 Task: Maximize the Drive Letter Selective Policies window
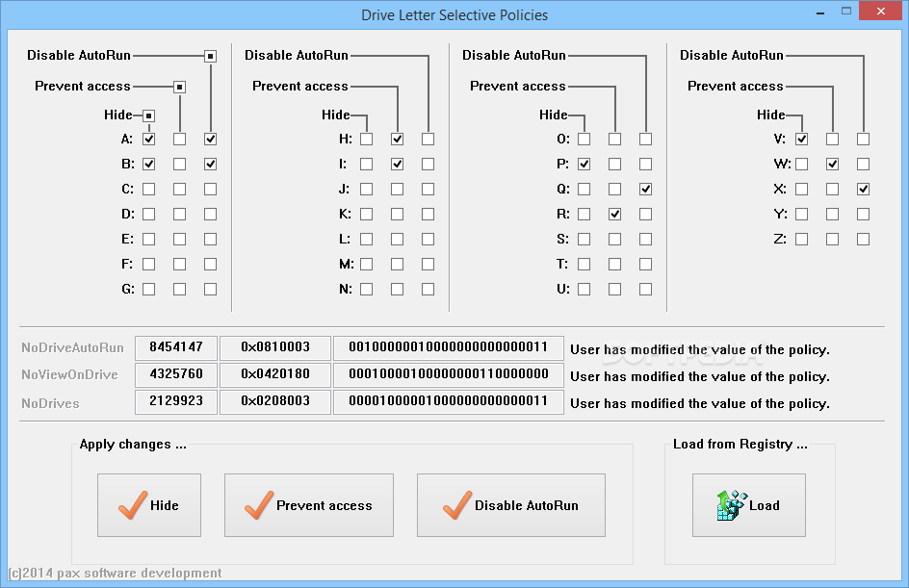[846, 11]
